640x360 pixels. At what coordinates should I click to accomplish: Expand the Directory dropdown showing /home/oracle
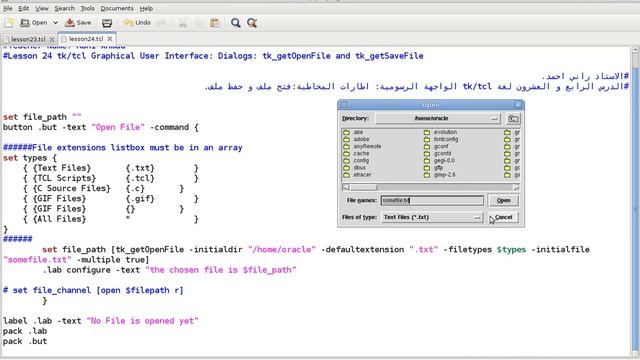point(438,118)
